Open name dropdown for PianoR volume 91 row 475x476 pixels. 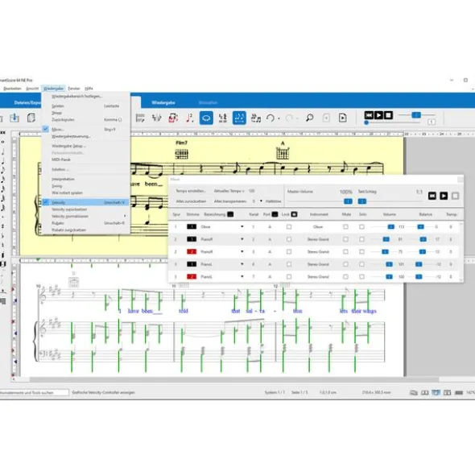242,239
